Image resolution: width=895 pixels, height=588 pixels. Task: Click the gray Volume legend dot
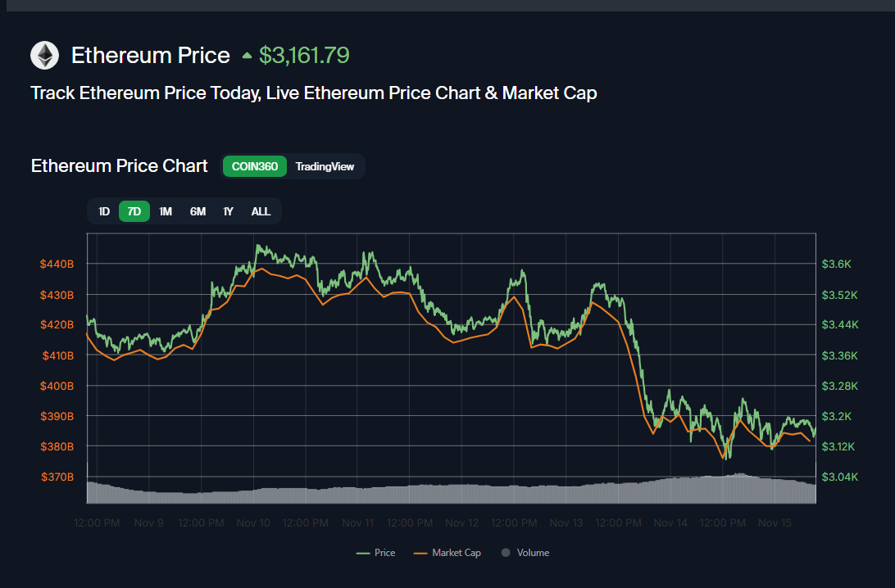pyautogui.click(x=507, y=552)
